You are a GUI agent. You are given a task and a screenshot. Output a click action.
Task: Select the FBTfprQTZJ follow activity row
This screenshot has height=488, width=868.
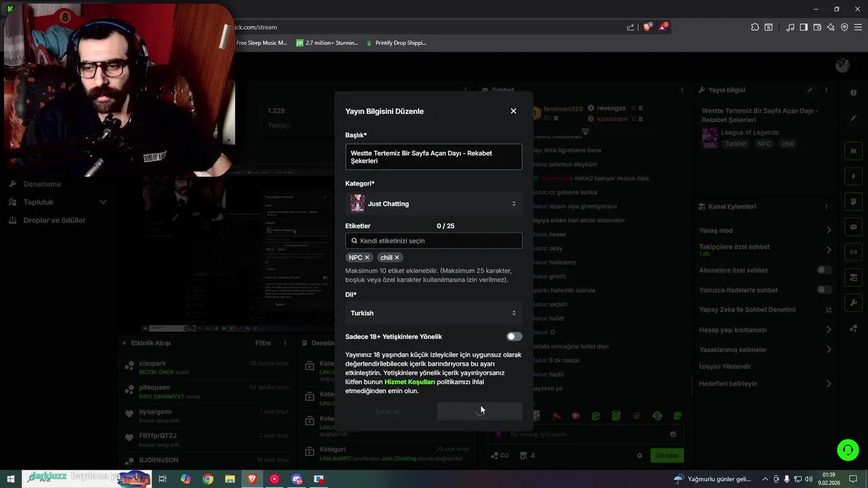(x=207, y=439)
